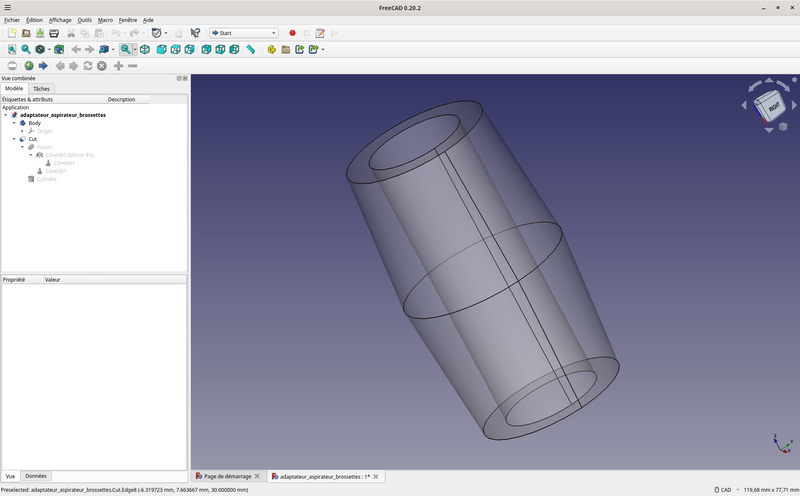Viewport: 800px width, 496px height.
Task: Collapse the Body tree node
Action: coord(13,123)
